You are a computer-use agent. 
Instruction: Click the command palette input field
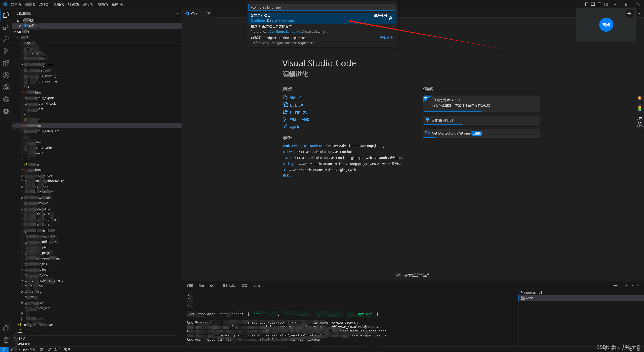pyautogui.click(x=322, y=7)
